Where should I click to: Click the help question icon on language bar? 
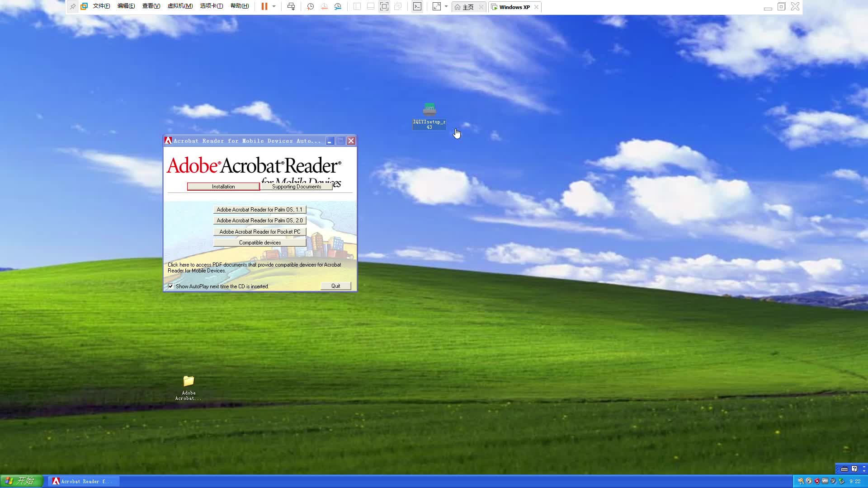[x=854, y=469]
